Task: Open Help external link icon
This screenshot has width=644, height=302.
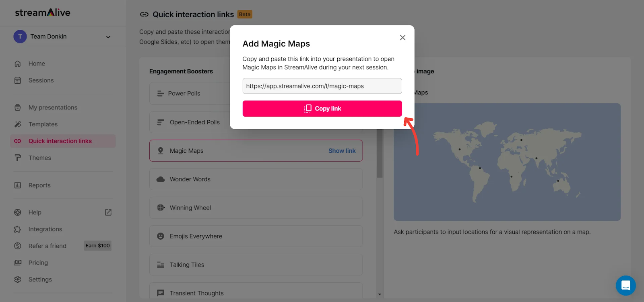Action: [108, 212]
